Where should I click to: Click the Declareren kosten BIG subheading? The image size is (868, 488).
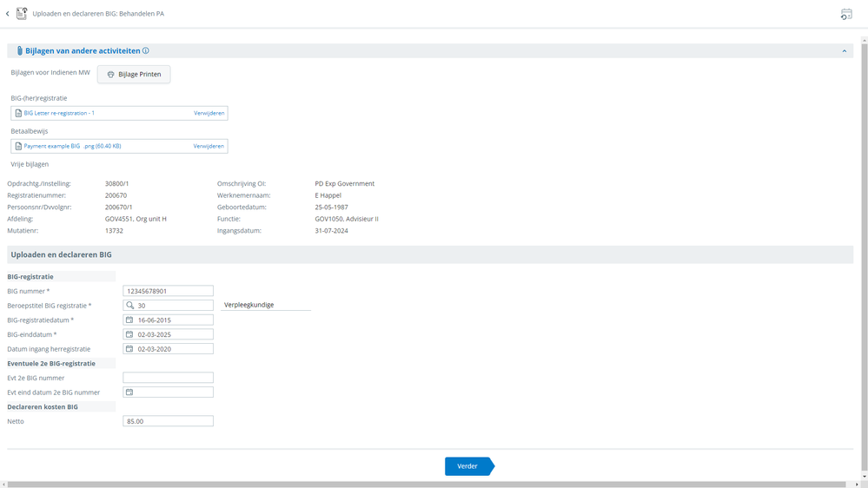pyautogui.click(x=43, y=406)
